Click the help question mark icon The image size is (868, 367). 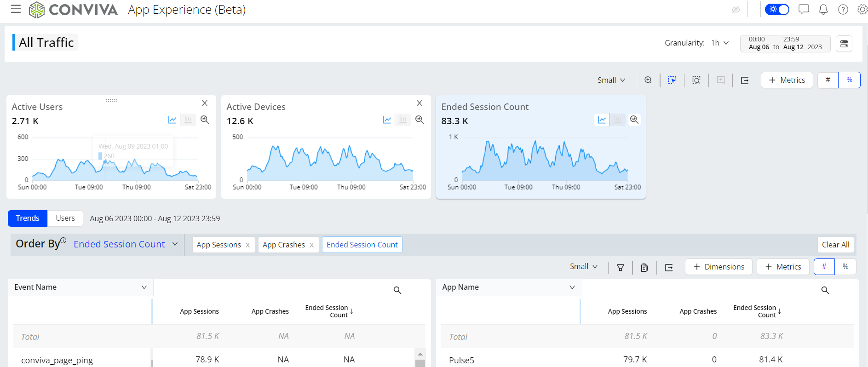pos(843,10)
